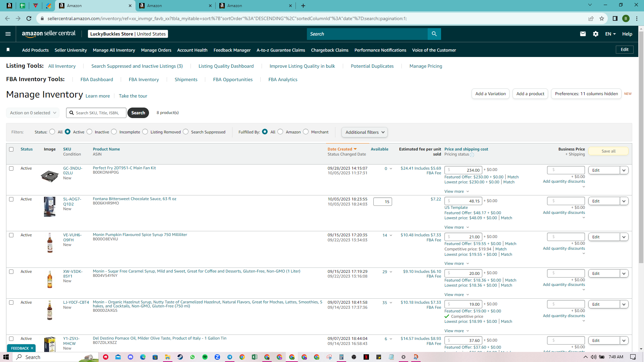Click the Monin Pumpkin Spice Syrup thumbnail
Image resolution: width=644 pixels, height=362 pixels.
tap(50, 243)
